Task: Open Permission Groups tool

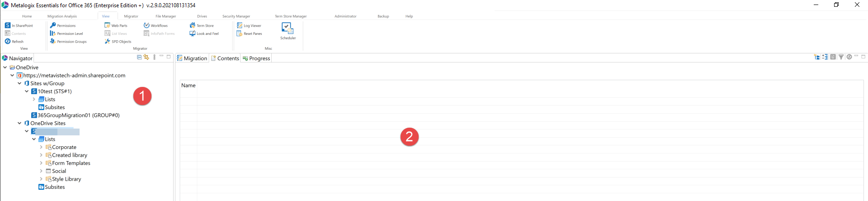Action: (x=68, y=42)
